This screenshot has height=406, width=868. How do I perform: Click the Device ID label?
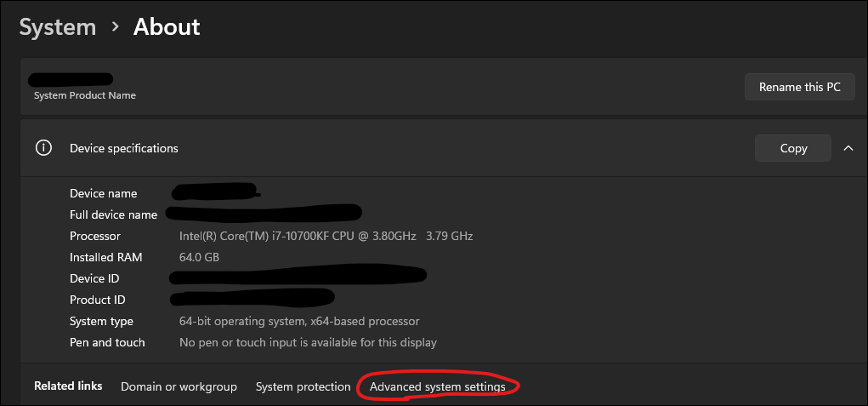click(94, 278)
